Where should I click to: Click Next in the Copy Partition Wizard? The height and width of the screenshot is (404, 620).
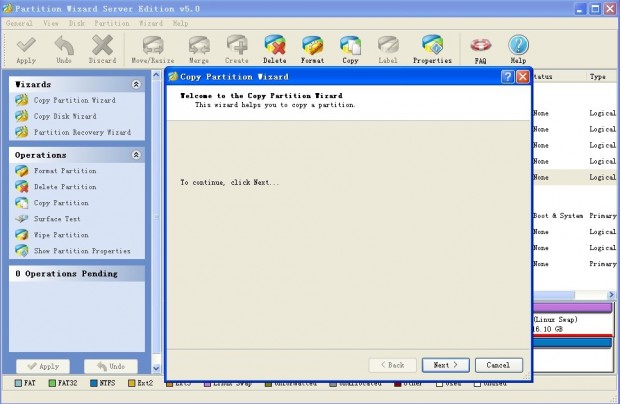(x=446, y=365)
